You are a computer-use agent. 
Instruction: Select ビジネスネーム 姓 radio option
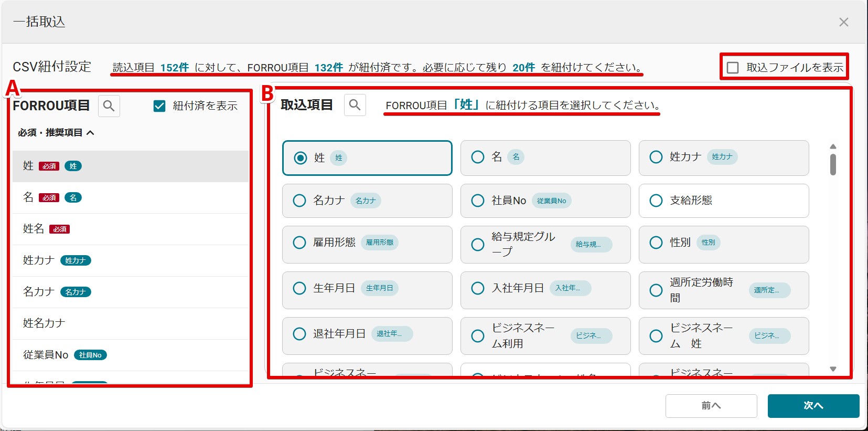click(656, 336)
